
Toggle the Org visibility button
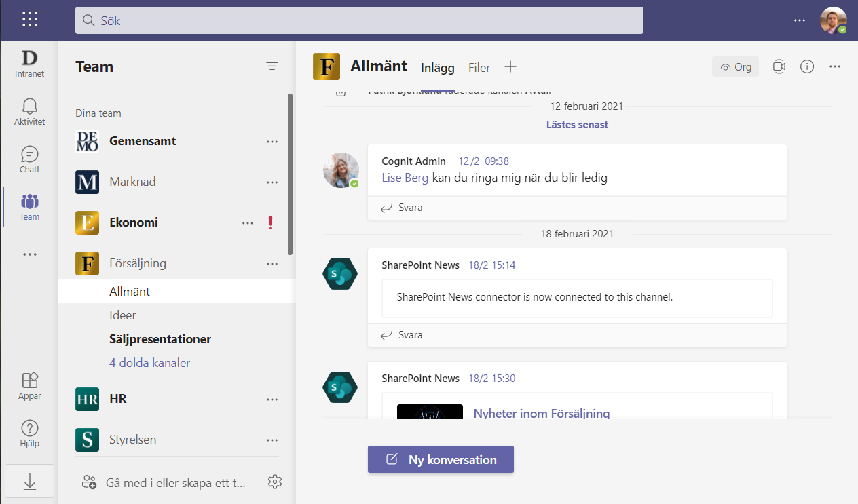point(735,66)
